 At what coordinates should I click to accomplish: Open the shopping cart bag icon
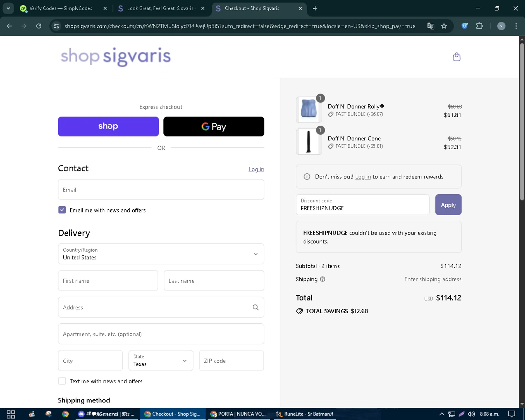click(x=456, y=57)
